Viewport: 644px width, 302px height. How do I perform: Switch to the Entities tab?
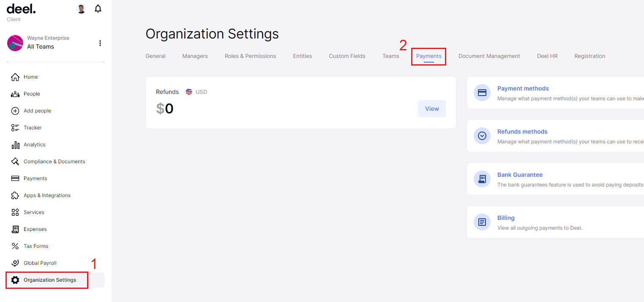coord(302,56)
